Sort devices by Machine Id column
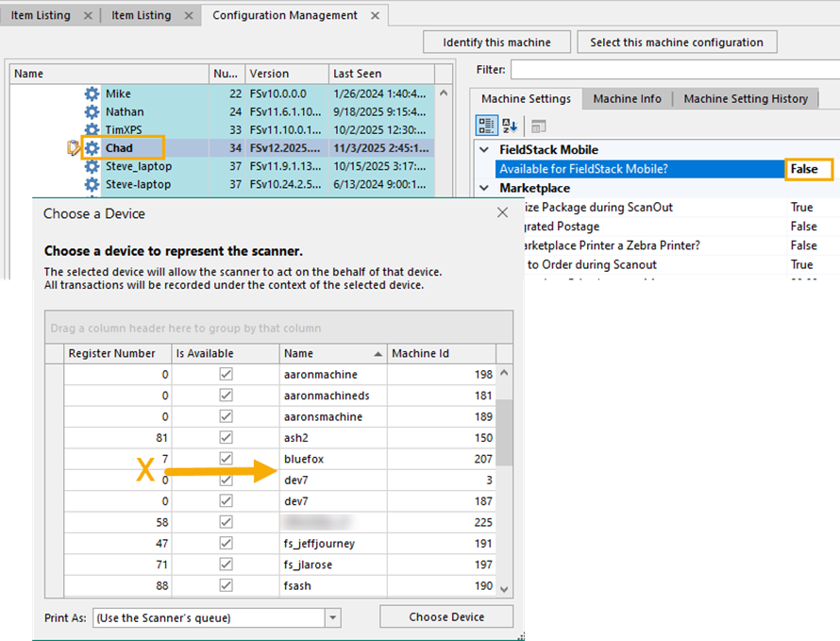Viewport: 840px width, 641px height. click(x=442, y=354)
